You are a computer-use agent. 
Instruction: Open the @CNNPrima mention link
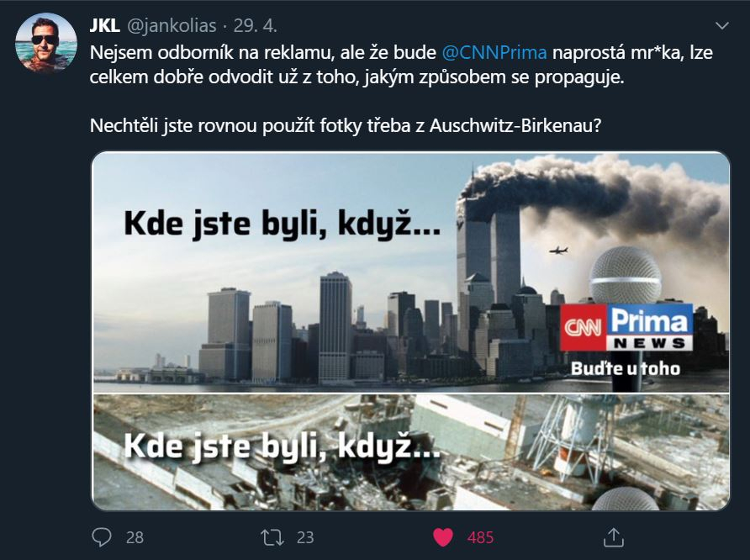coord(494,53)
